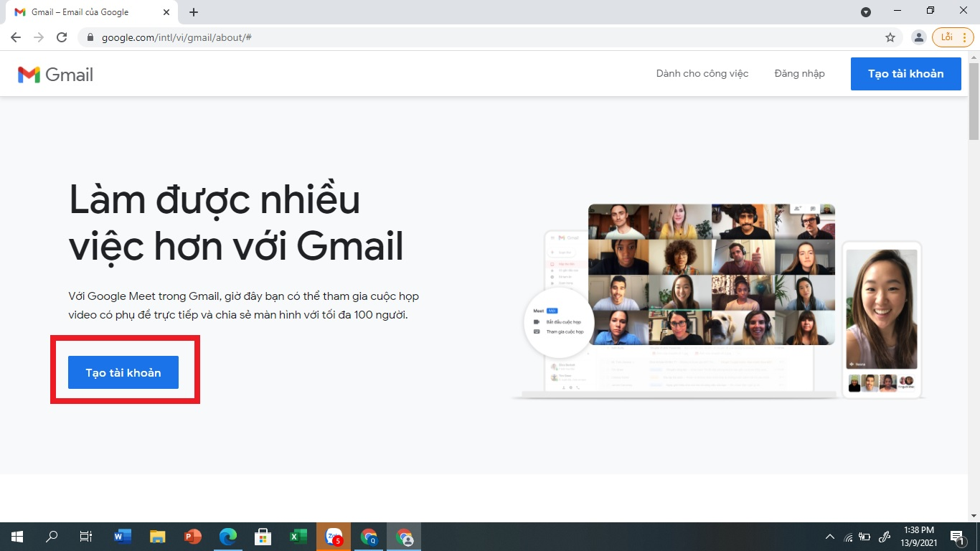The width and height of the screenshot is (980, 551).
Task: Click the pen icon in system tray
Action: 885,537
